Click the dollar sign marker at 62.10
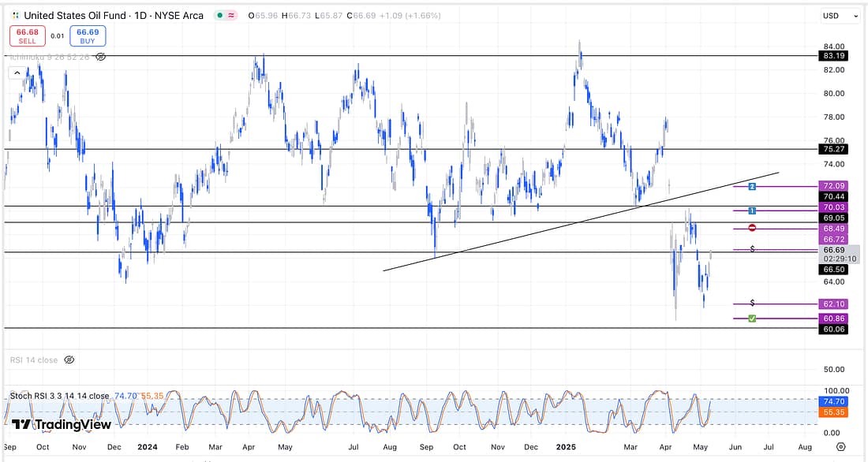The width and height of the screenshot is (868, 462). pyautogui.click(x=752, y=304)
